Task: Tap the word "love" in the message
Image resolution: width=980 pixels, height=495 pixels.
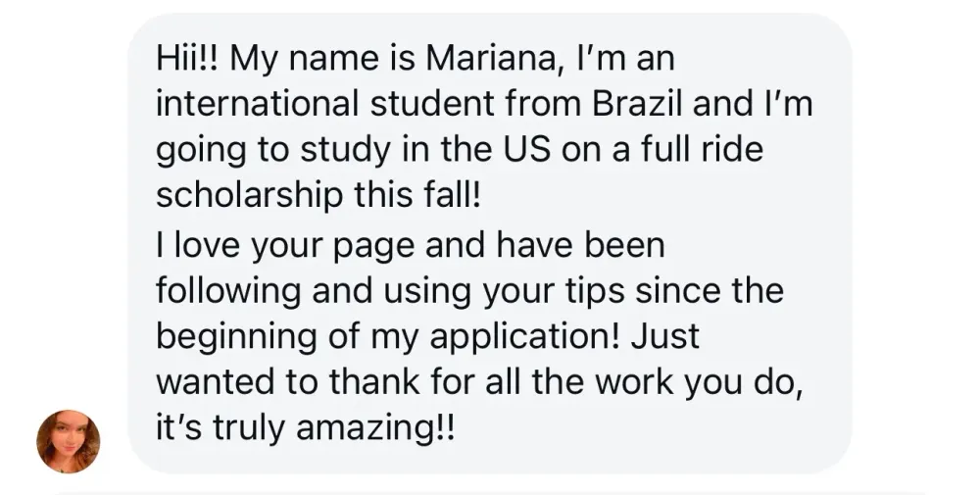Action: pyautogui.click(x=210, y=245)
